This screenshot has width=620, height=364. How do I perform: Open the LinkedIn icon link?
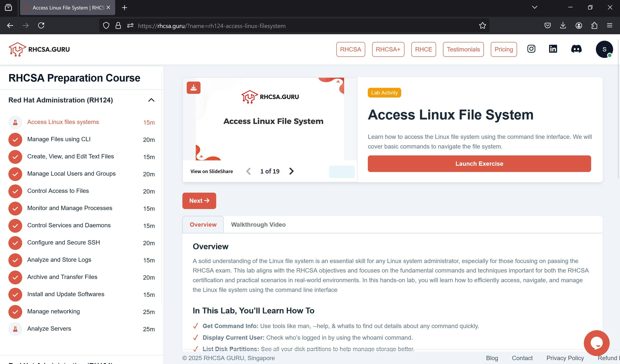click(x=553, y=49)
